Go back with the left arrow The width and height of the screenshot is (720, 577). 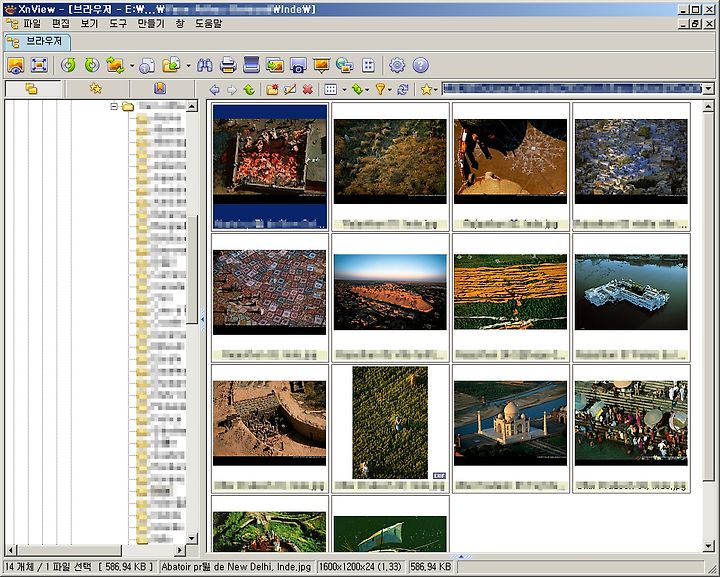tap(214, 90)
